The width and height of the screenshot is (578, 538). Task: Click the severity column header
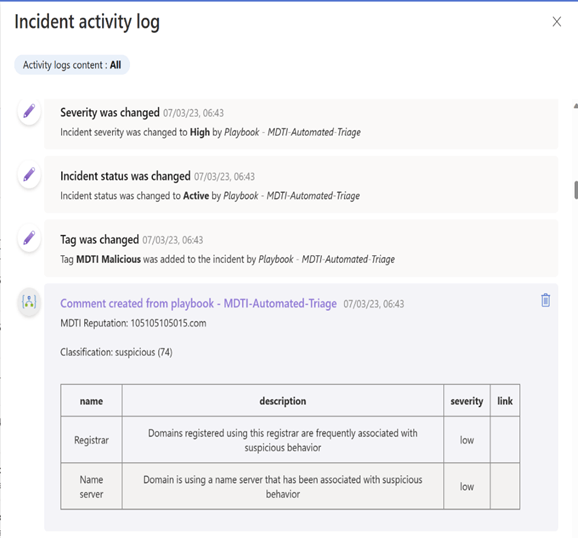(467, 401)
